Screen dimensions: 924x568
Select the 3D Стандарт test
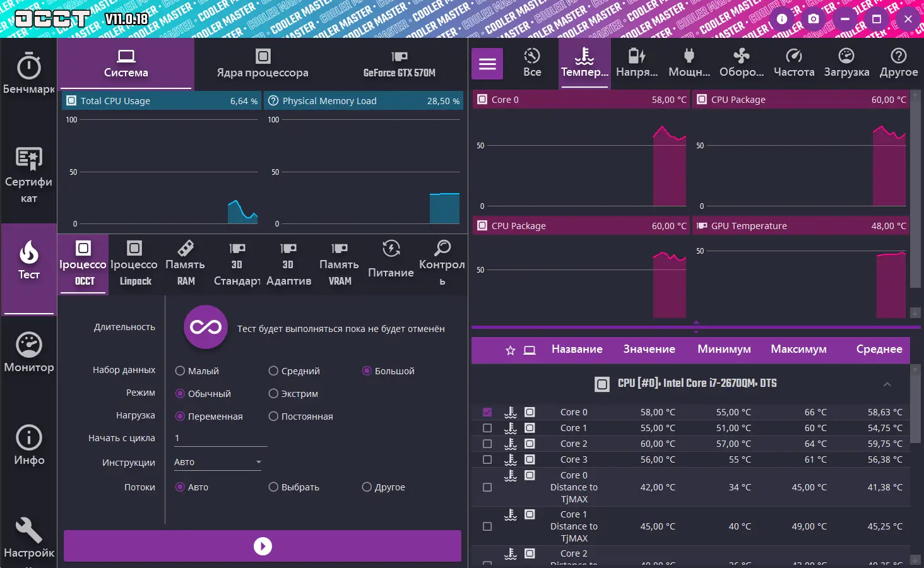[237, 264]
